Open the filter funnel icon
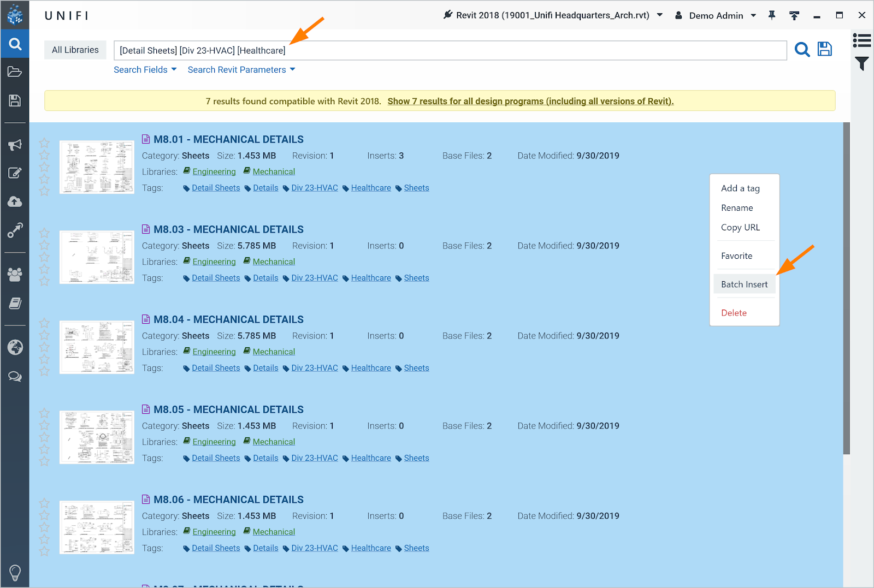This screenshot has height=588, width=874. tap(862, 64)
